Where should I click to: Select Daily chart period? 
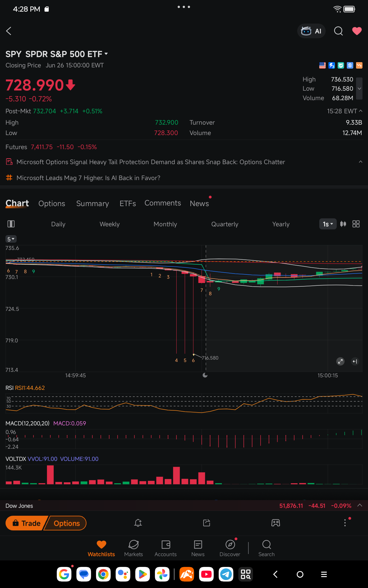click(x=58, y=224)
